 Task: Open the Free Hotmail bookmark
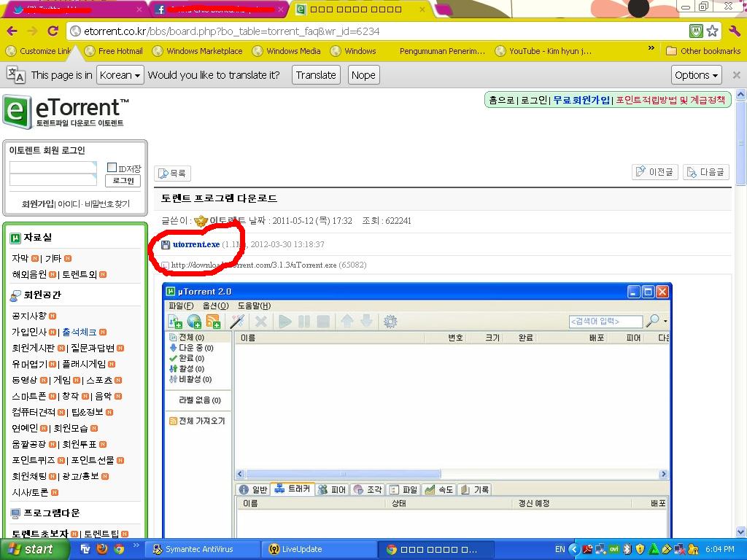[x=113, y=51]
